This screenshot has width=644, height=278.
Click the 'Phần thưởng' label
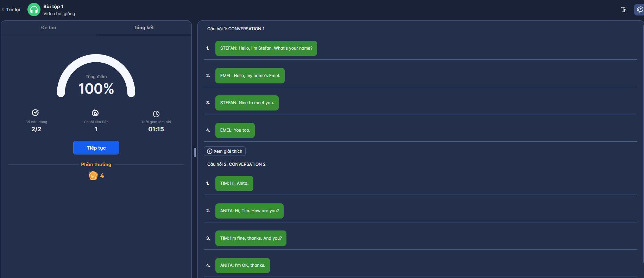(x=96, y=164)
